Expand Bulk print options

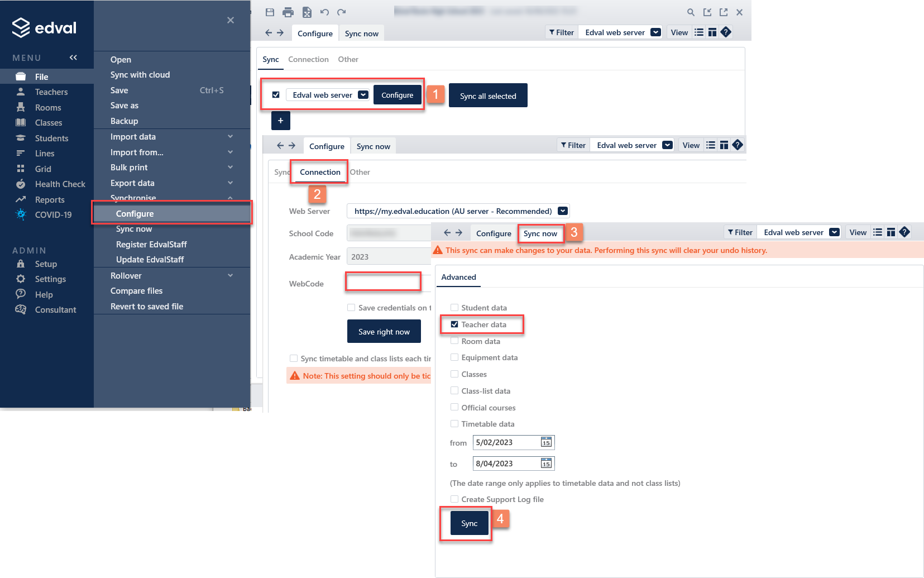pos(230,168)
